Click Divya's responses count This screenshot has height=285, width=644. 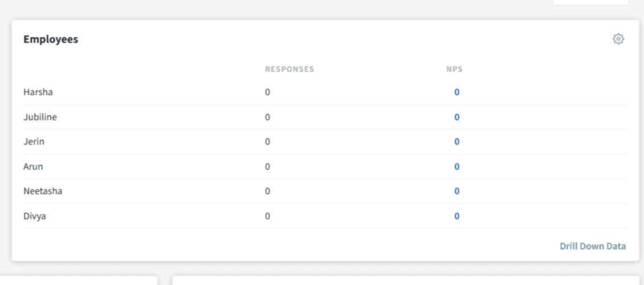coord(267,216)
